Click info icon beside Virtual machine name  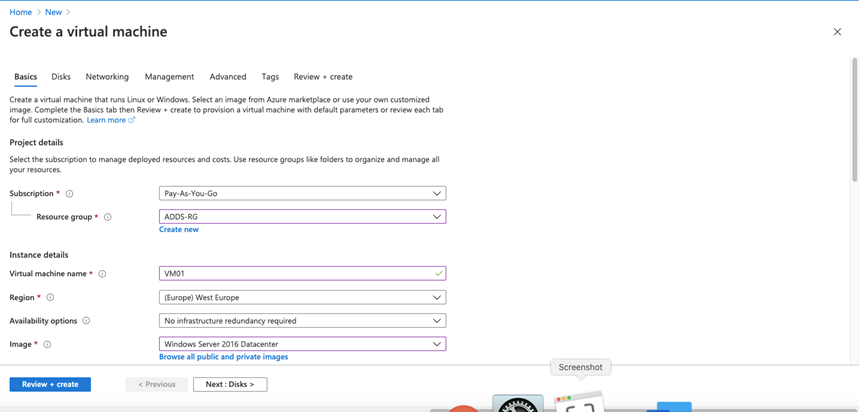(x=102, y=274)
